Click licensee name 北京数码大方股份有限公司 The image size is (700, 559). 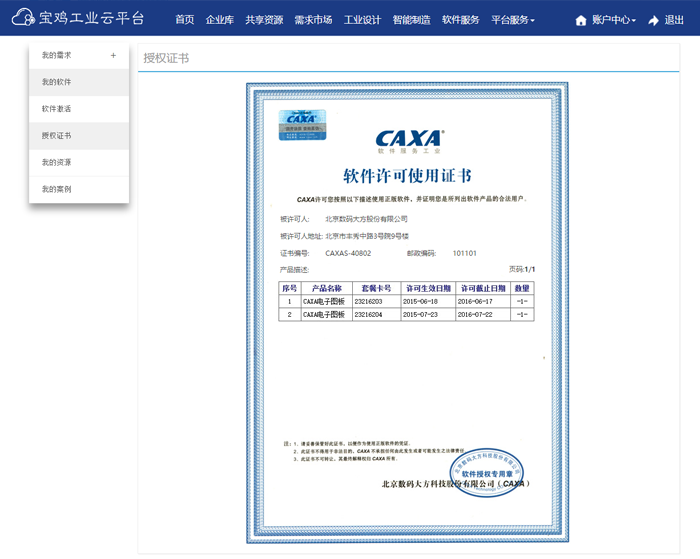coord(367,219)
